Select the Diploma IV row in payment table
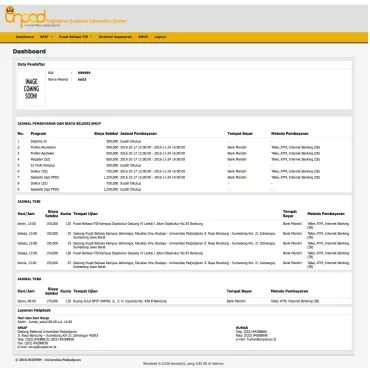The image size is (370, 369). (x=184, y=141)
